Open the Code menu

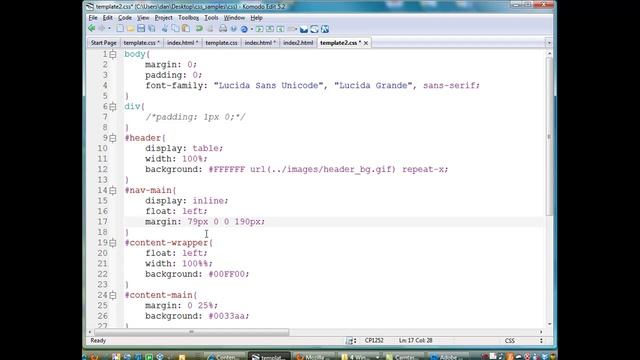125,18
